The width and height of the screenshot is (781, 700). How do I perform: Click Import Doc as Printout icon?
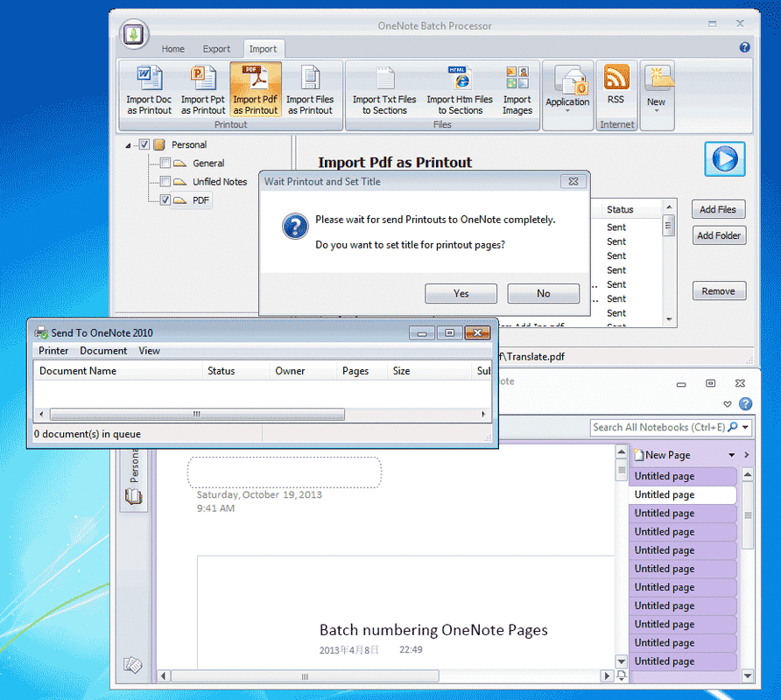pos(149,90)
